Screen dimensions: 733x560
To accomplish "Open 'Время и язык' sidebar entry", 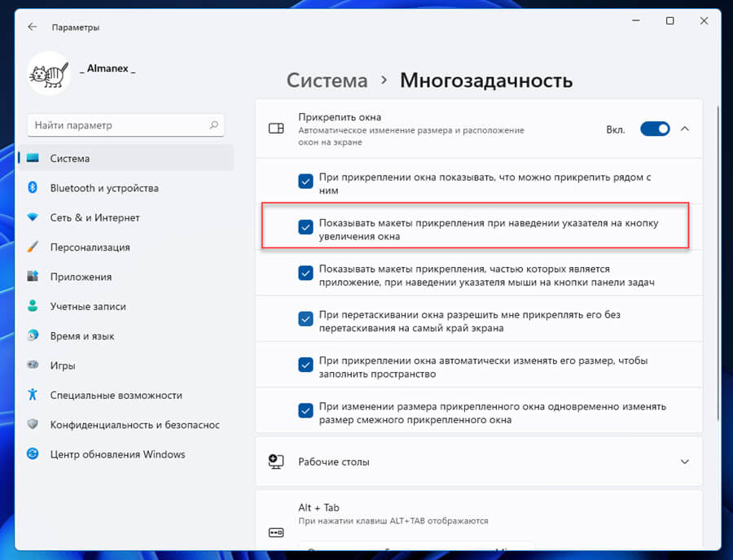I will [x=126, y=335].
